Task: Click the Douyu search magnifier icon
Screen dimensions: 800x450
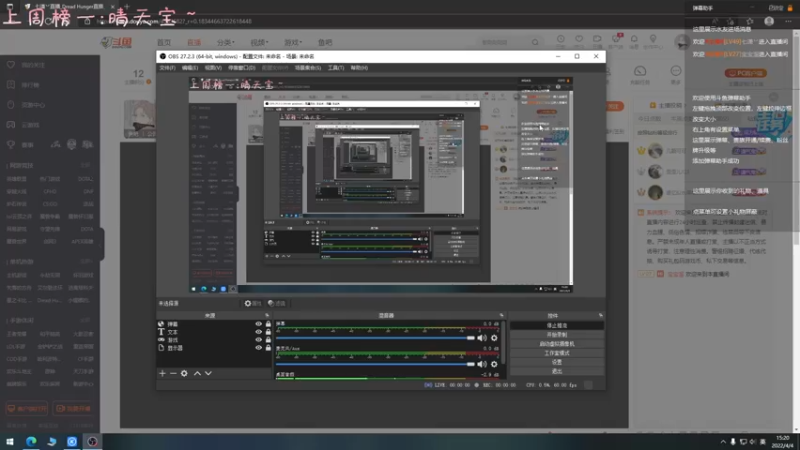Action: click(x=535, y=42)
